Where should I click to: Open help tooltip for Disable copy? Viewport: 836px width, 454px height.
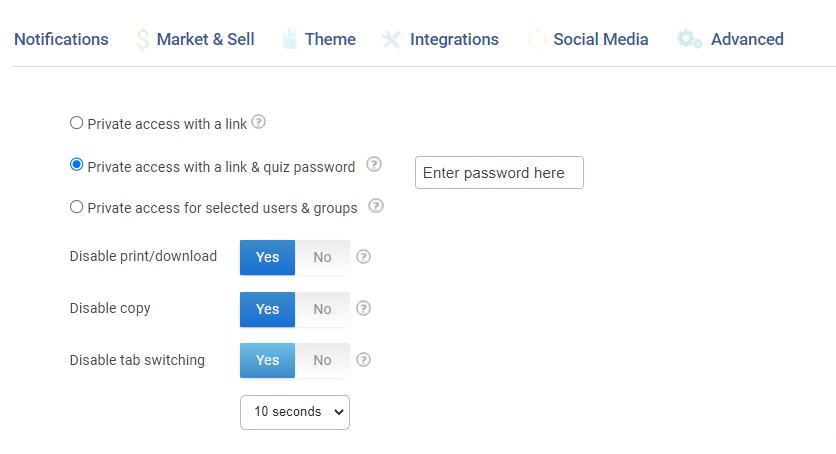click(x=364, y=309)
